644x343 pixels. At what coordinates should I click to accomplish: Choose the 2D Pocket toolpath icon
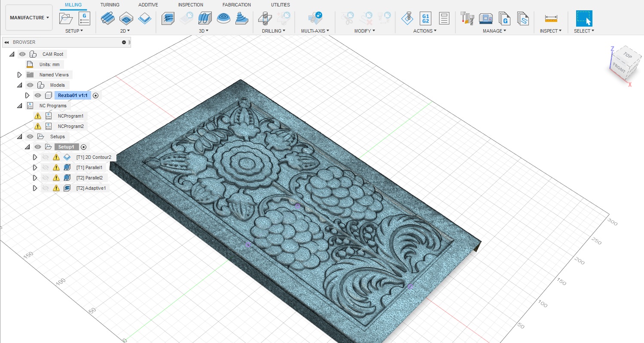(126, 18)
